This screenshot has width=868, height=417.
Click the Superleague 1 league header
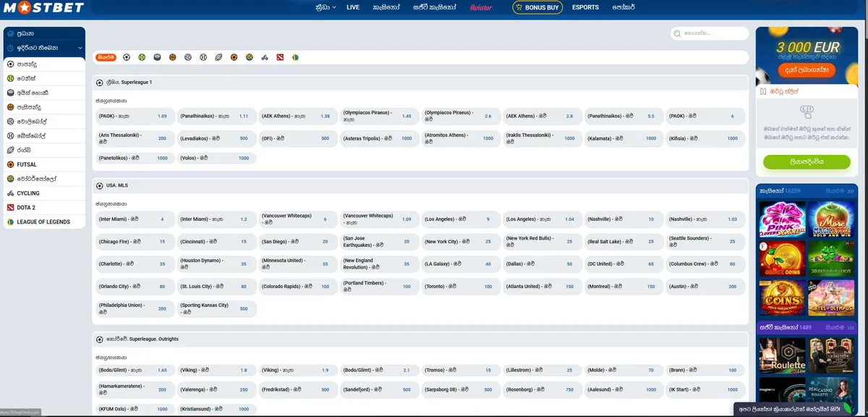pyautogui.click(x=421, y=83)
